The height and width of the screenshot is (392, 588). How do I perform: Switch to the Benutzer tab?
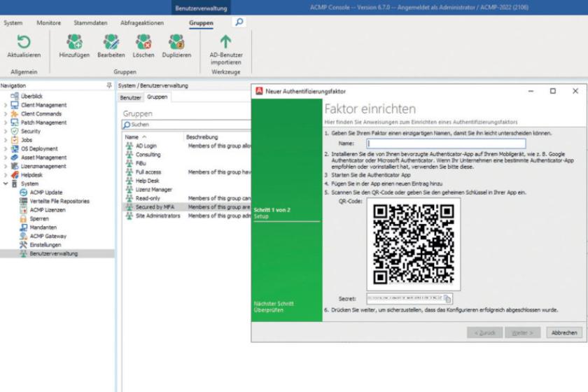point(130,97)
